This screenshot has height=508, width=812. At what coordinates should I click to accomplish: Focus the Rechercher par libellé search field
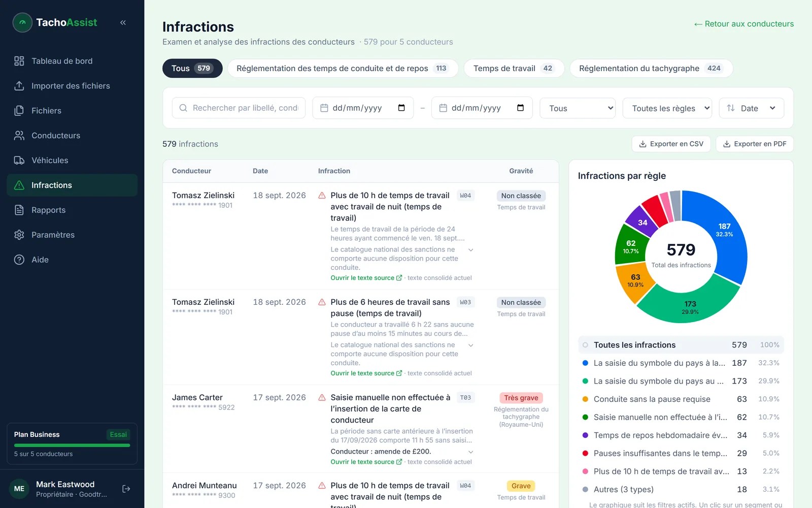pos(239,108)
